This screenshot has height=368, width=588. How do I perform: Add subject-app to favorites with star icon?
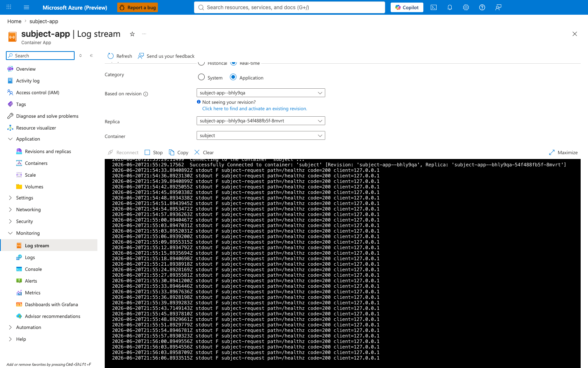pos(132,34)
